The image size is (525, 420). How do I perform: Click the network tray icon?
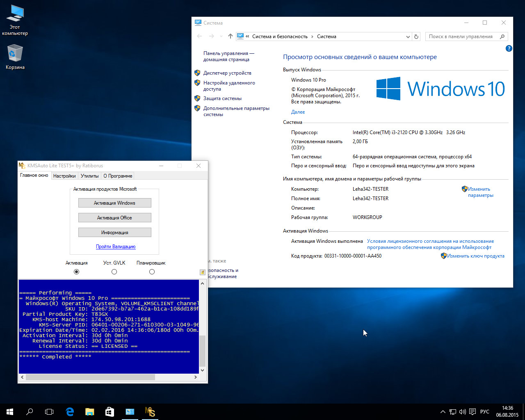(x=453, y=412)
